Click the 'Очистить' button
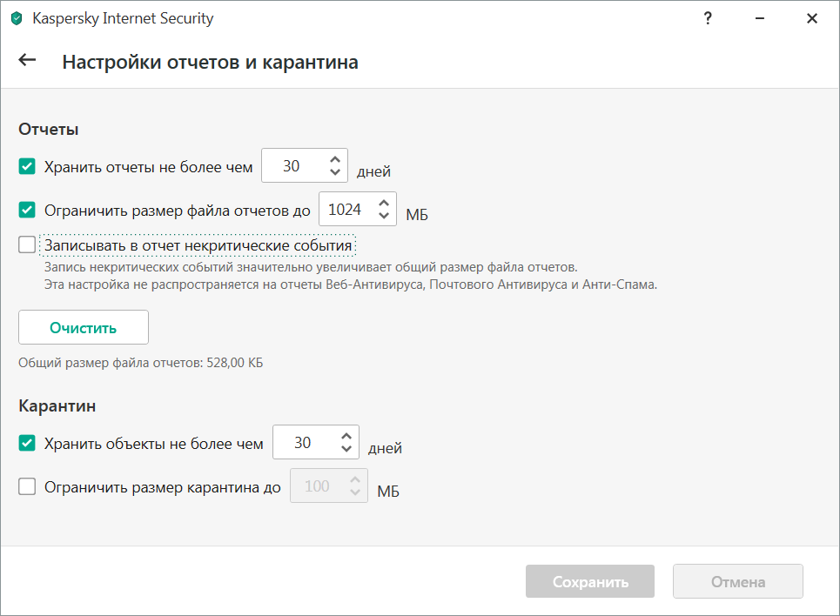 coord(84,328)
